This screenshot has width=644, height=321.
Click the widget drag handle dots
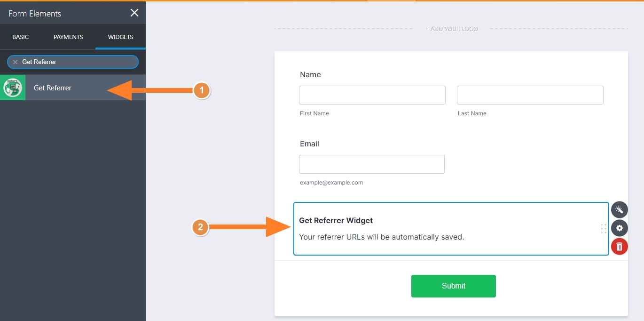tap(604, 229)
